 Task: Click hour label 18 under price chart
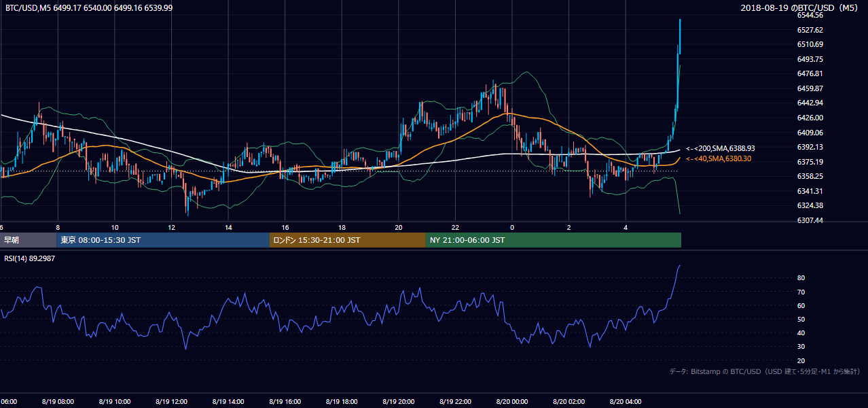342,227
